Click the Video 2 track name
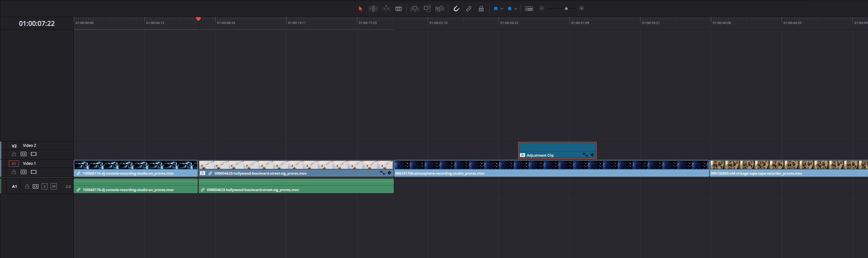The image size is (868, 258). point(29,146)
